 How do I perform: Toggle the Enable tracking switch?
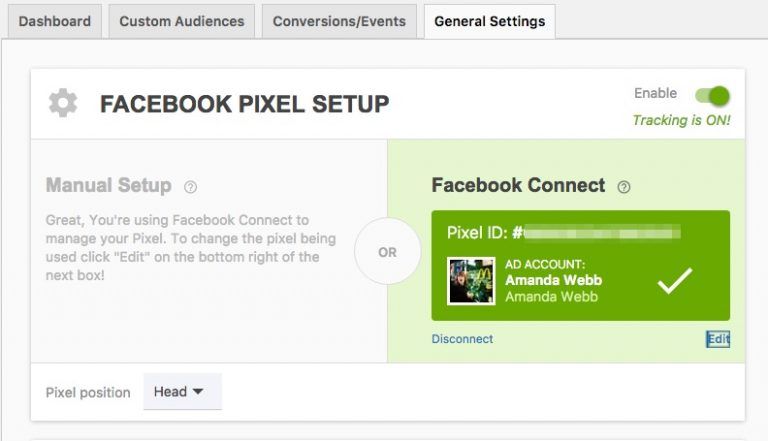(712, 96)
